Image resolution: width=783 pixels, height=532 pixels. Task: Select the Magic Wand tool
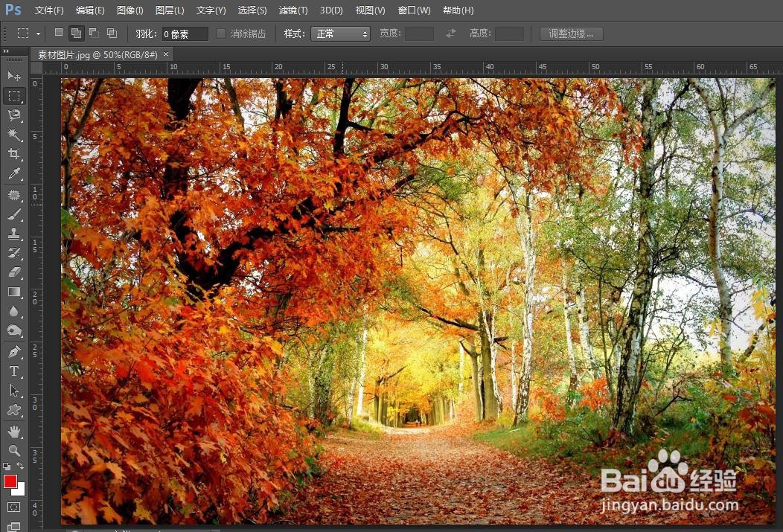14,134
